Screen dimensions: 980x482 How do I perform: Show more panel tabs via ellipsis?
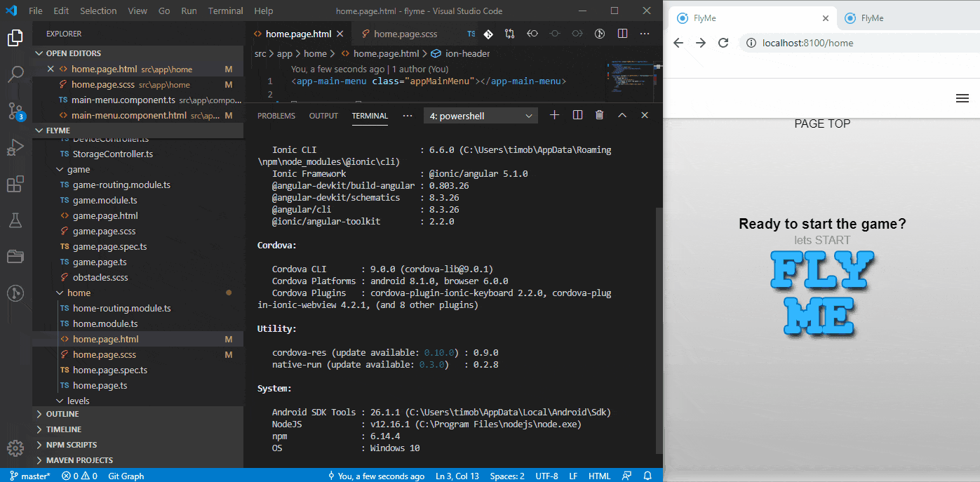pos(408,116)
